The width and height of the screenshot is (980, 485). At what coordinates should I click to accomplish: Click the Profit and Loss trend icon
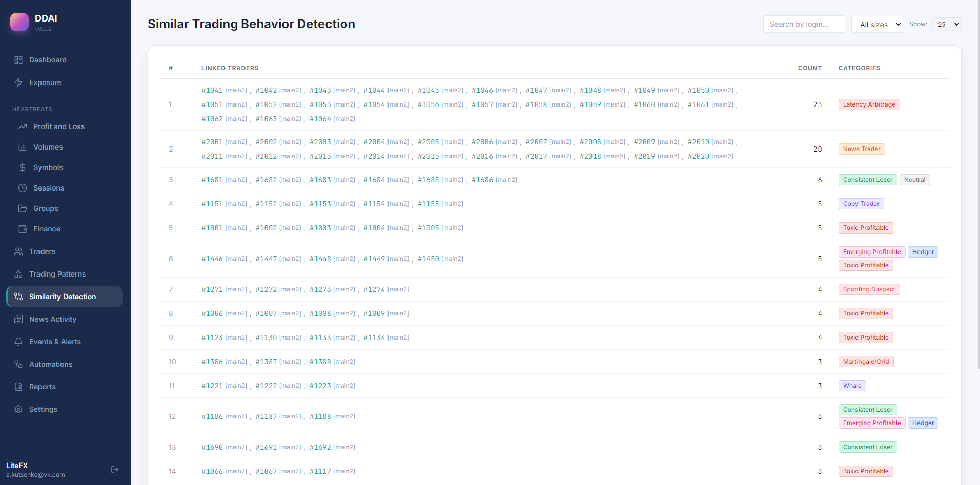coord(23,126)
